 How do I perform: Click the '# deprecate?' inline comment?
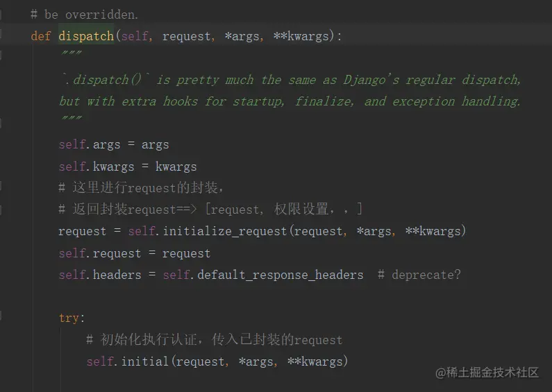point(419,275)
